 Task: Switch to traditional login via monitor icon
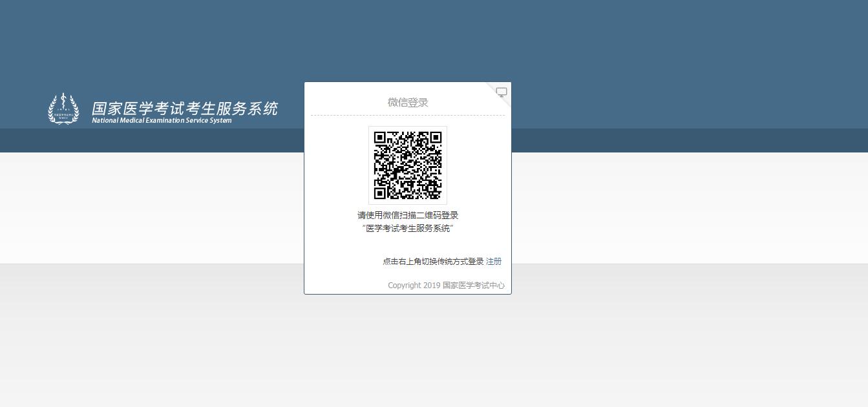(501, 92)
